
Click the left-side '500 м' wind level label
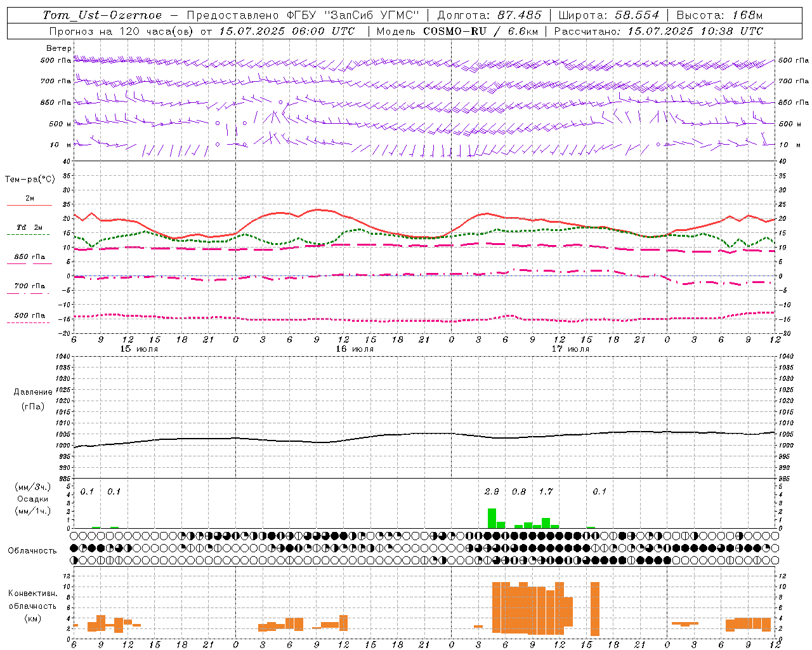61,124
